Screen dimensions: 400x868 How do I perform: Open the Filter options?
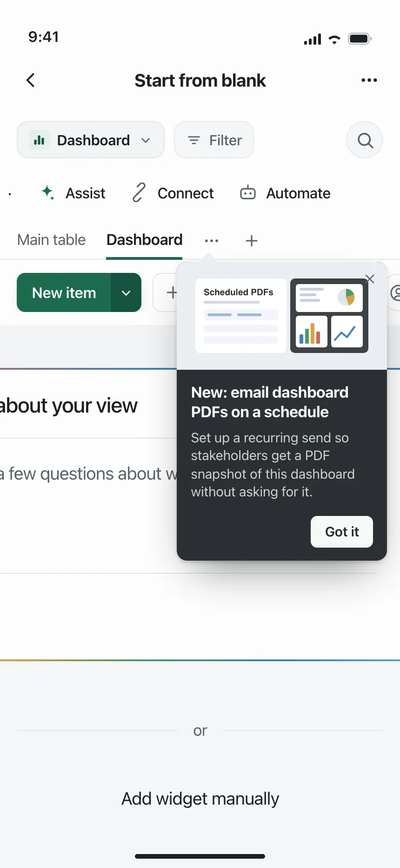click(x=214, y=140)
